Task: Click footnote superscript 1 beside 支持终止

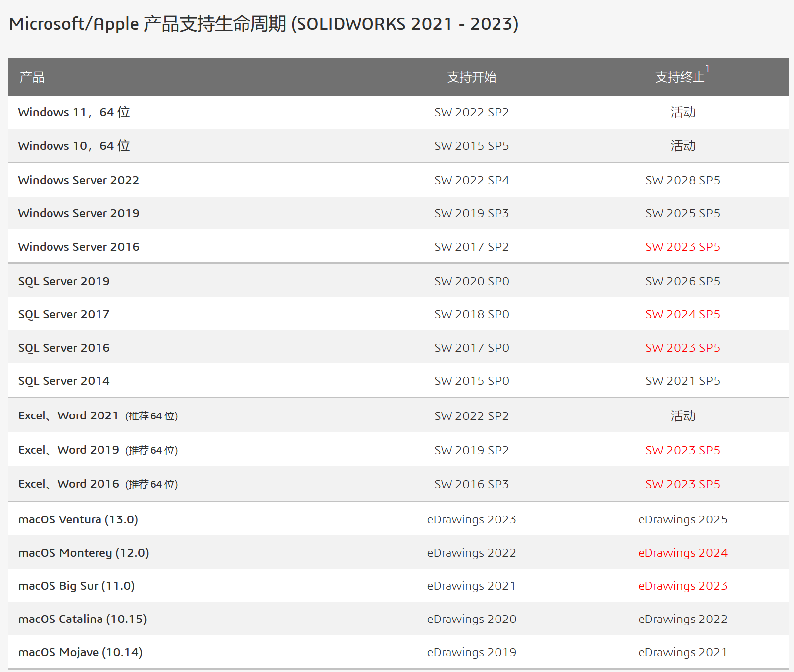Action: 707,69
